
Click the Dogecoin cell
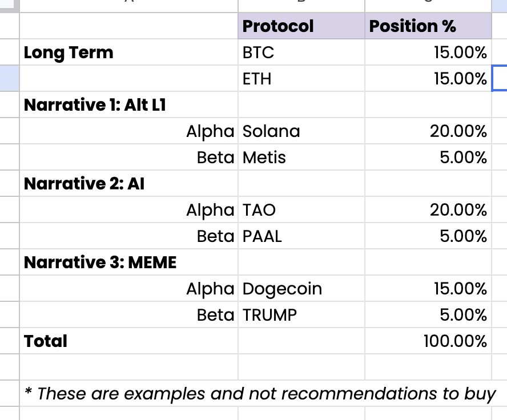click(301, 289)
